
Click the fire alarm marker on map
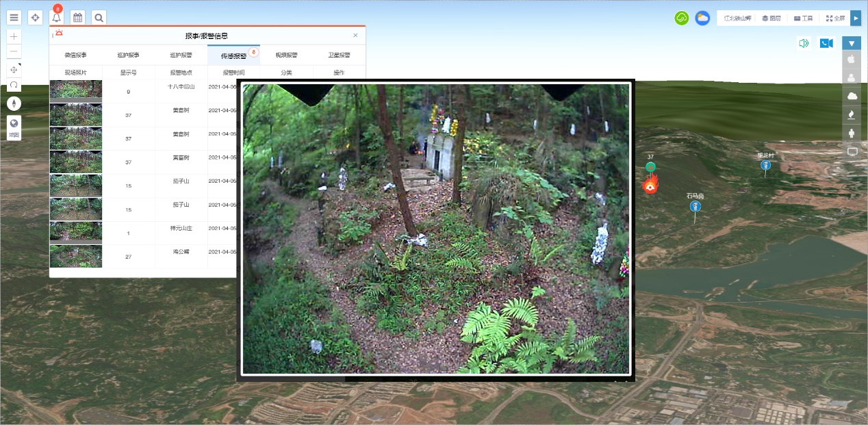[650, 183]
